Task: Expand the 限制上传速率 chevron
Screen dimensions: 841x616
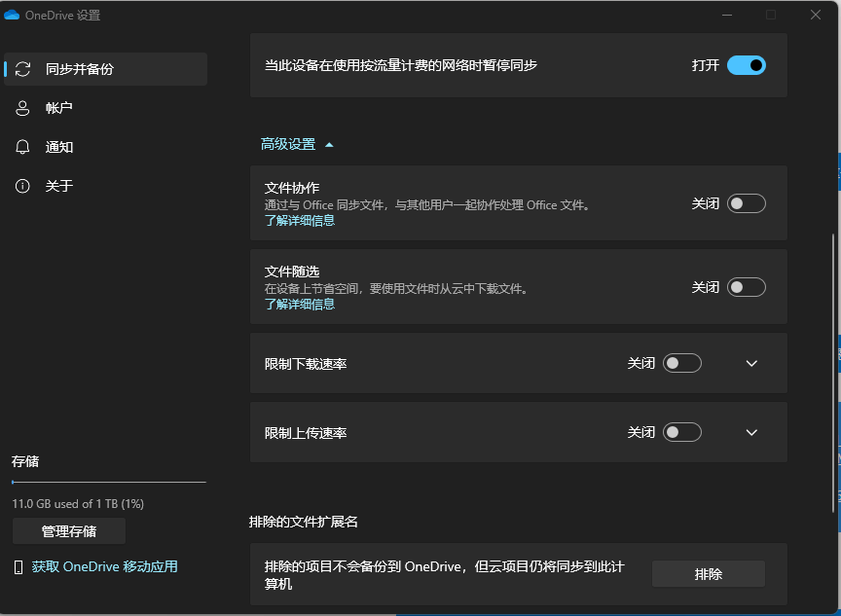Action: [x=751, y=433]
